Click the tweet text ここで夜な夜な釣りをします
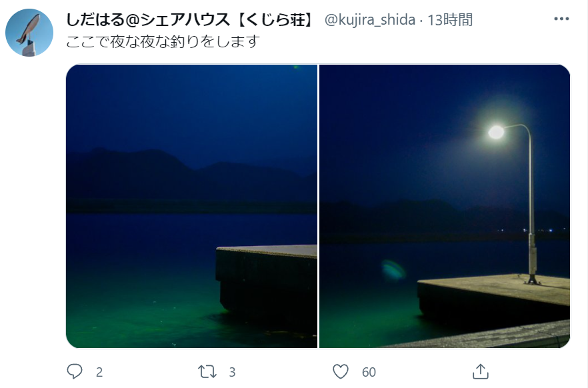 pyautogui.click(x=163, y=41)
